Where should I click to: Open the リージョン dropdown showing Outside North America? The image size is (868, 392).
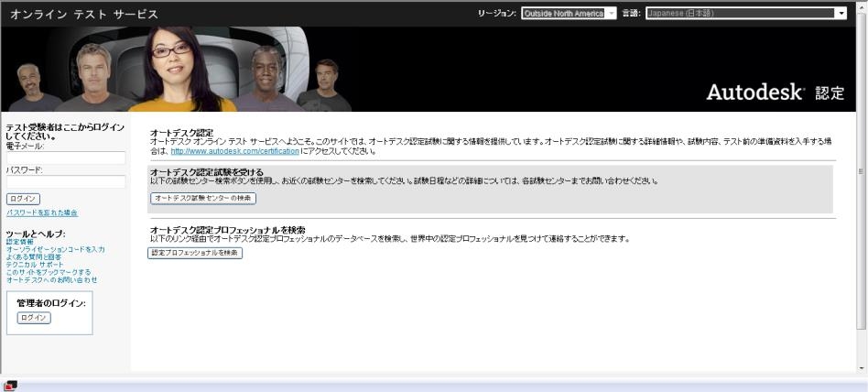[569, 14]
